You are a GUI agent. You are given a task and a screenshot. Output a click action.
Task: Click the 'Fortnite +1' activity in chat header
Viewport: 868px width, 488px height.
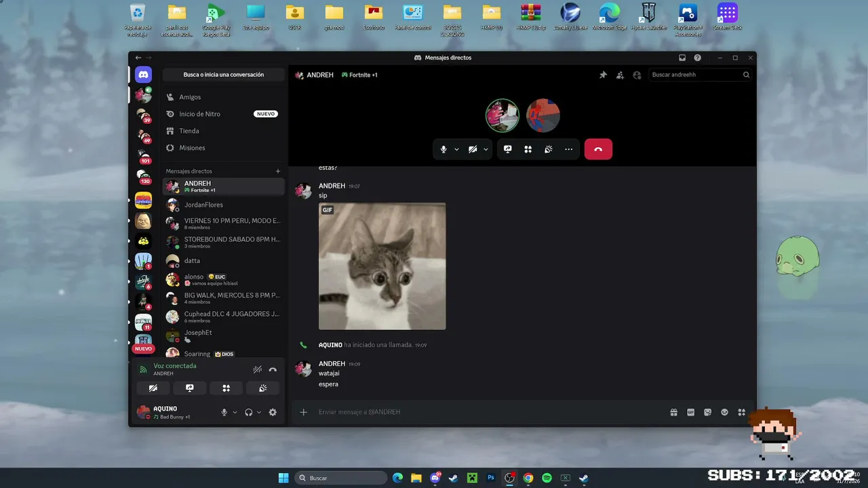[359, 75]
